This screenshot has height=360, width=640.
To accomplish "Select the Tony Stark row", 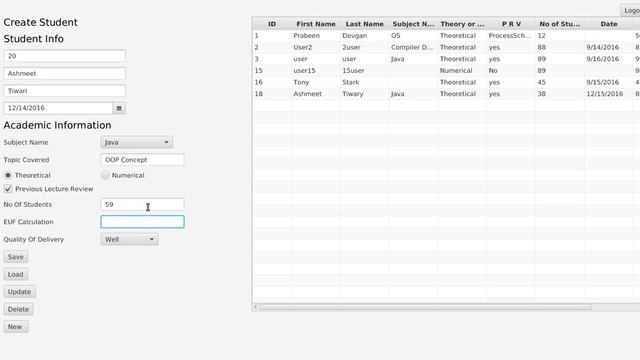I will click(447, 82).
